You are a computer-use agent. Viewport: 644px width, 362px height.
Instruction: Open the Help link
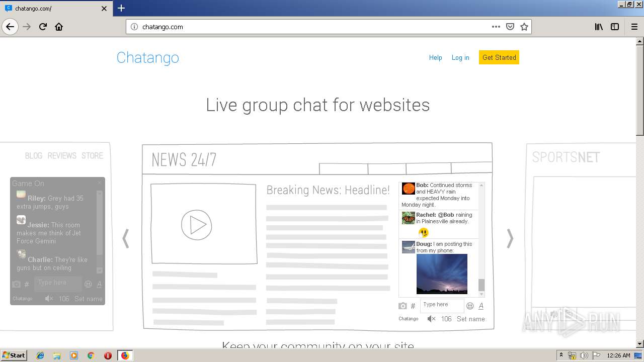pos(436,57)
